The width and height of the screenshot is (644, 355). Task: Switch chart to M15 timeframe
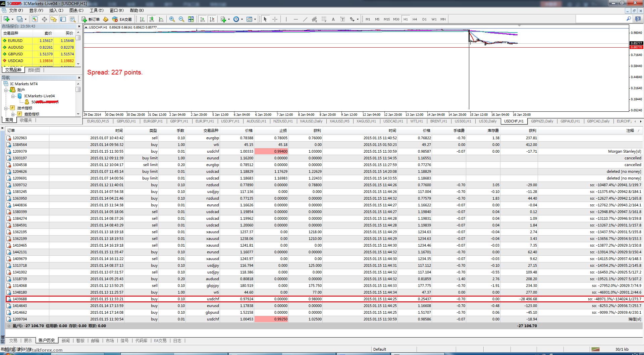(387, 19)
